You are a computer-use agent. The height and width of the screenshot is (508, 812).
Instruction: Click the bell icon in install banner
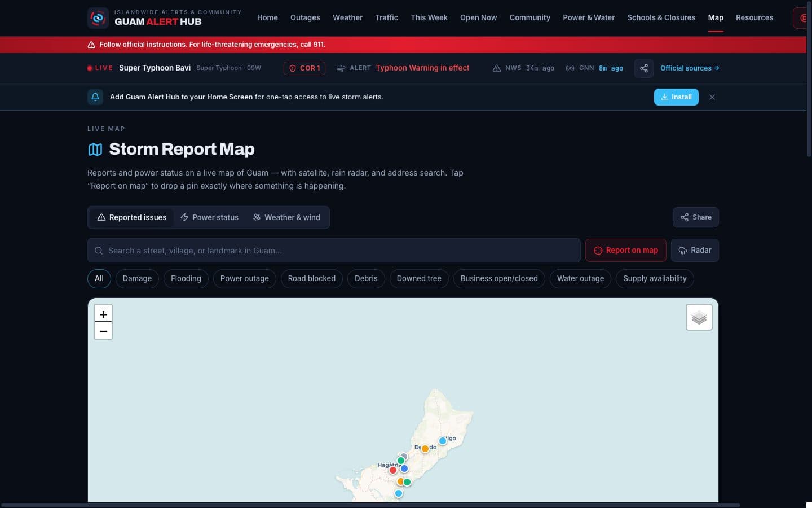click(95, 97)
